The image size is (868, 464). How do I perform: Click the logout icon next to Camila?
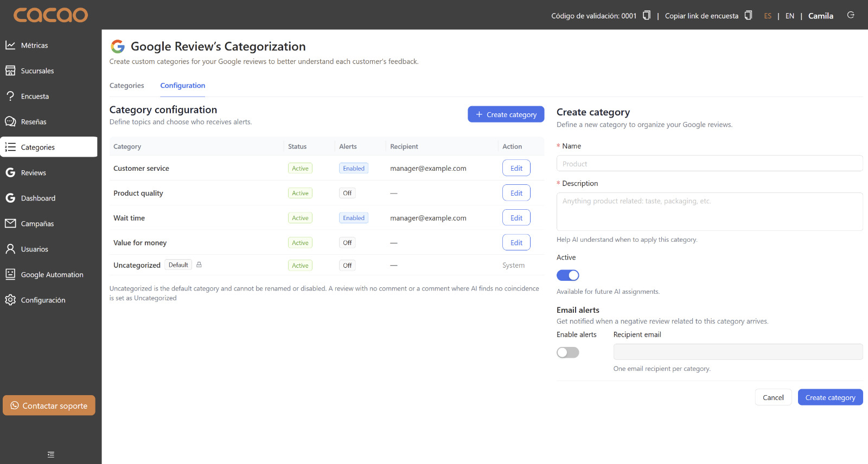(x=851, y=15)
